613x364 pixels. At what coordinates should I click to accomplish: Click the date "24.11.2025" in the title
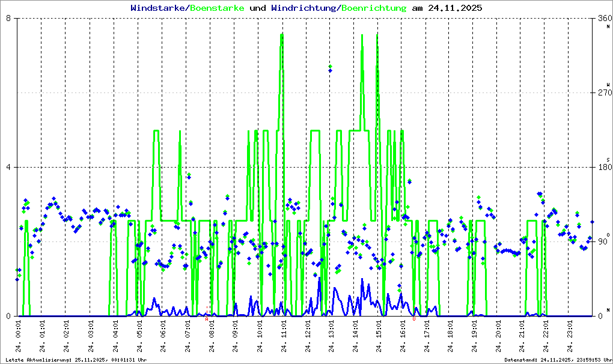pyautogui.click(x=454, y=8)
